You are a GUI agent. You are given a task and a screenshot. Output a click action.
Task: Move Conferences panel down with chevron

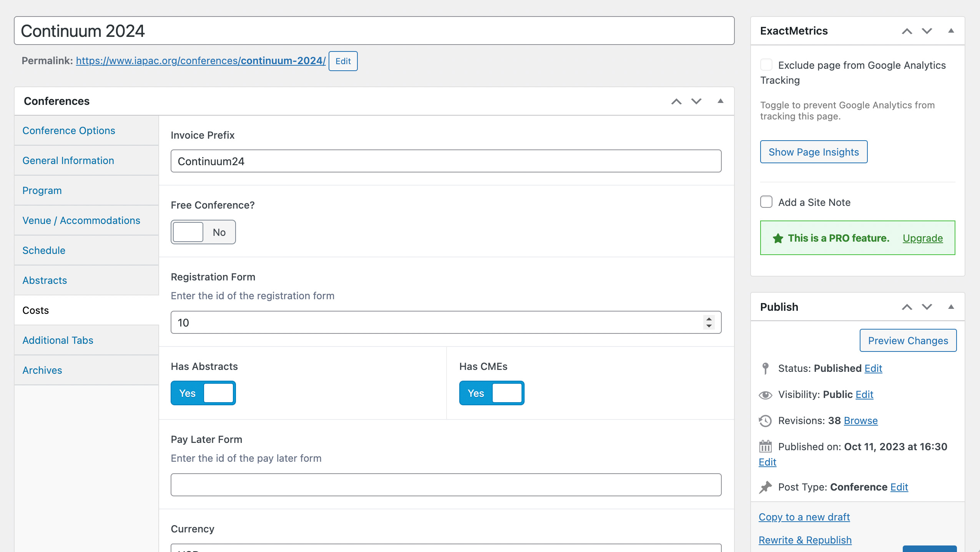(696, 101)
